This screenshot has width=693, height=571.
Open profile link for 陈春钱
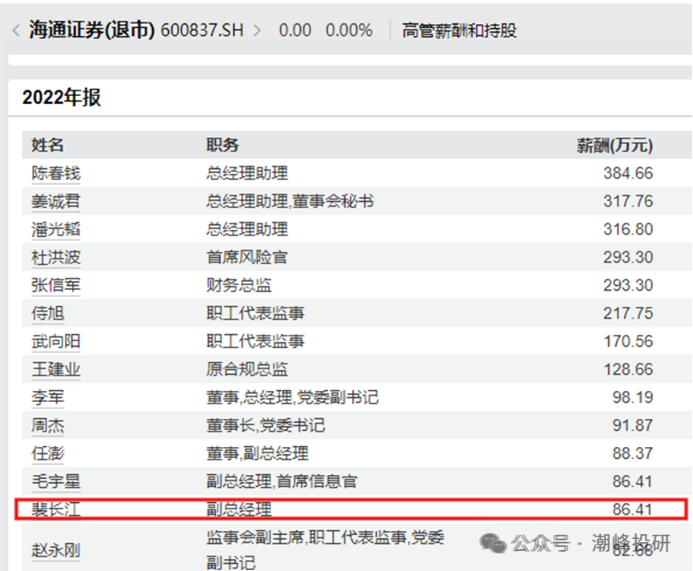56,173
